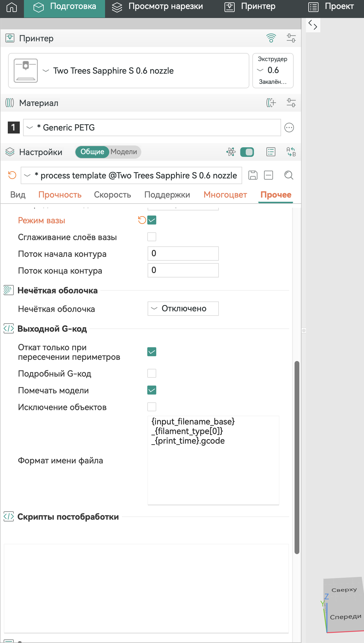This screenshot has height=643, width=364.
Task: Check the Подробный G-код checkbox
Action: pyautogui.click(x=152, y=374)
